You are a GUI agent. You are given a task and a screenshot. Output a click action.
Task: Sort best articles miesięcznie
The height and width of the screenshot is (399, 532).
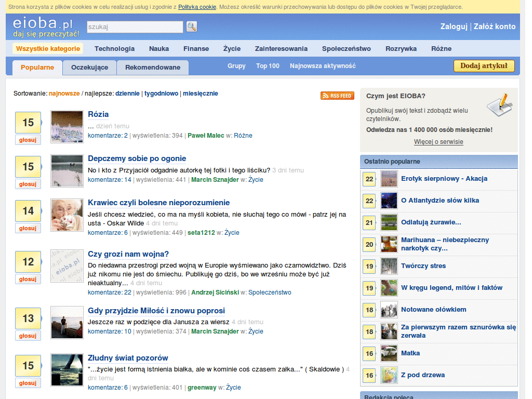point(200,94)
